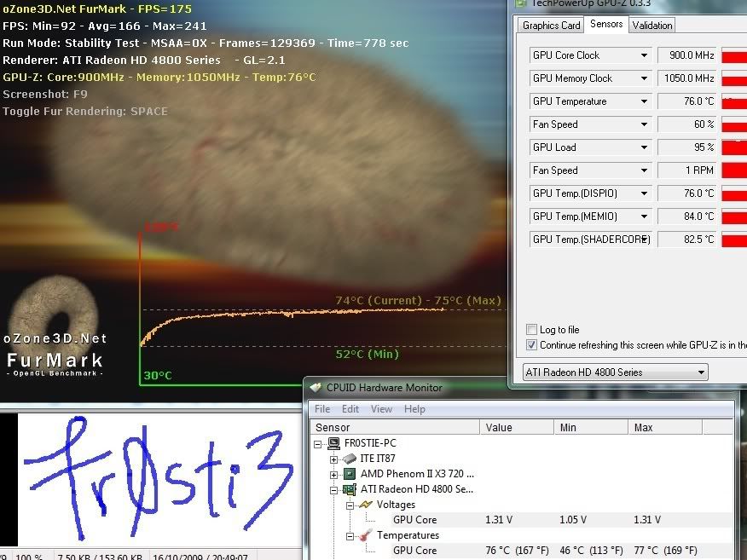This screenshot has width=747, height=560.
Task: Collapse the ATI Radeon HD 4800 node
Action: 333,490
